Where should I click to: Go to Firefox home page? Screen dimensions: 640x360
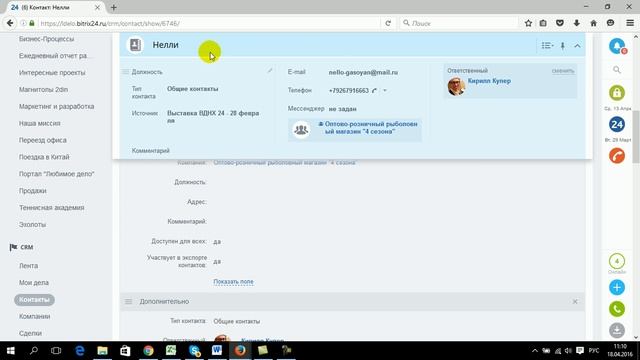coord(593,23)
